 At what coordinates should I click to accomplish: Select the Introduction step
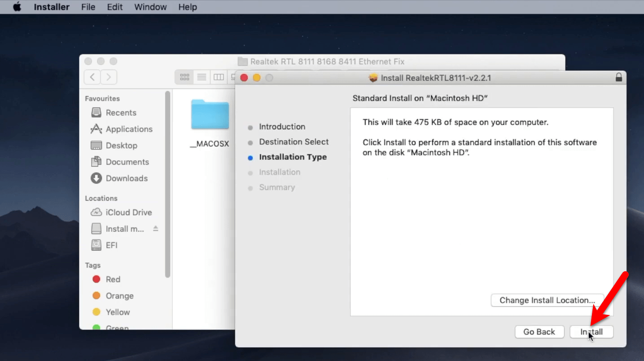282,127
